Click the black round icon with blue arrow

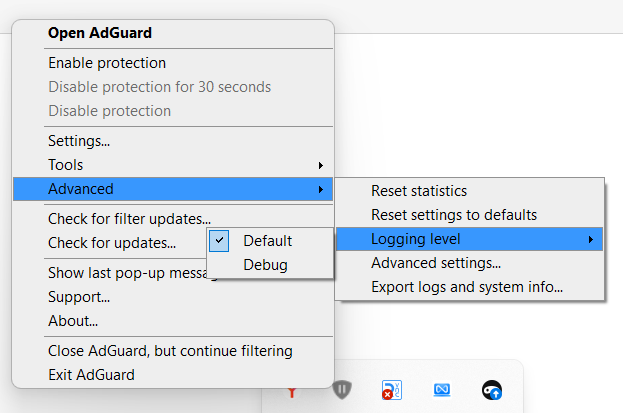tap(492, 390)
